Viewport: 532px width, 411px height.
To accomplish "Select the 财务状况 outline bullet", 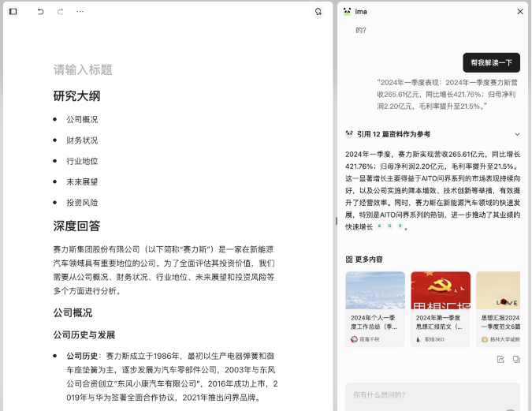I will point(82,140).
